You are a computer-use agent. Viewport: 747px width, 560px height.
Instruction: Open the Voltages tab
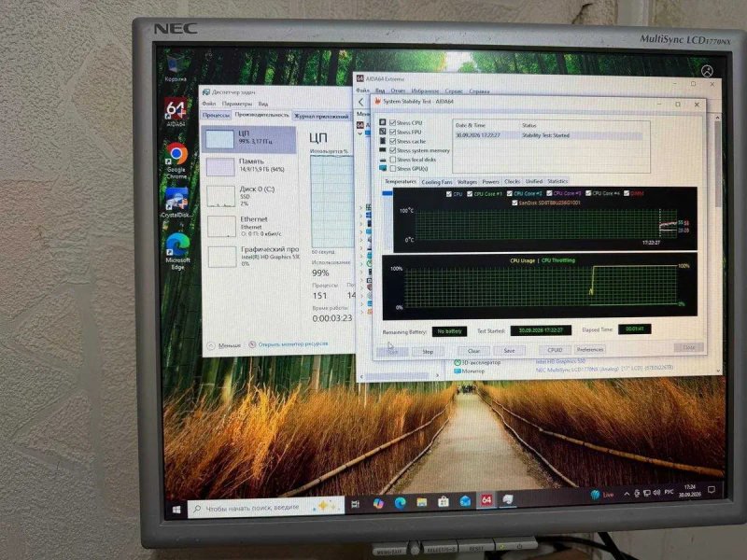pos(467,182)
